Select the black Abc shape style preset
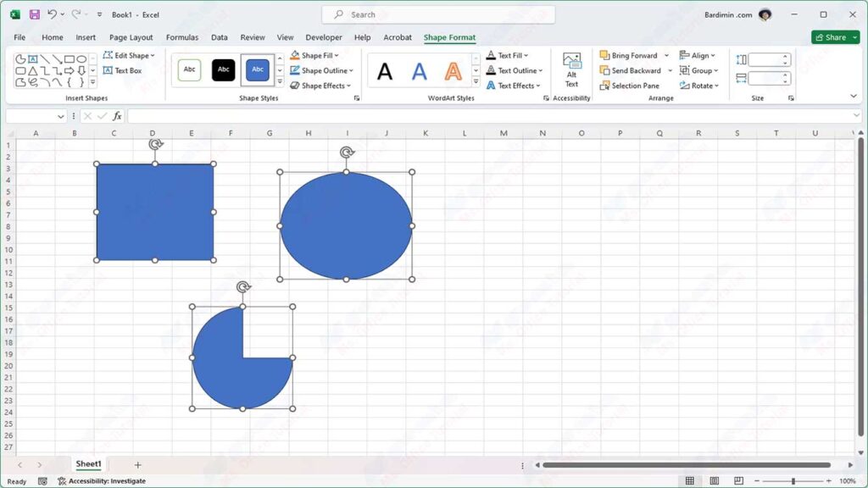Viewport: 868px width, 488px height. pos(223,69)
